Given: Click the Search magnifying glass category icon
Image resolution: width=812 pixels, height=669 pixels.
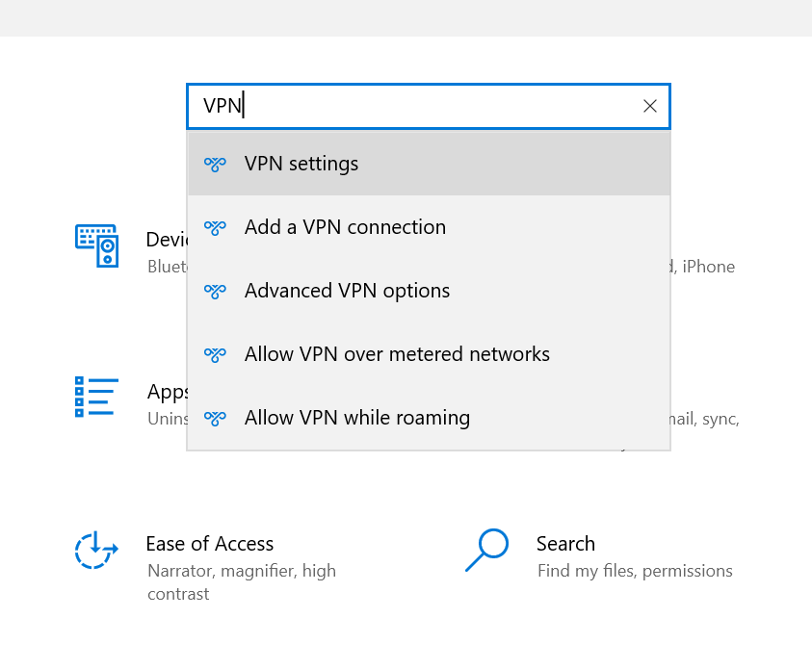Looking at the screenshot, I should pyautogui.click(x=486, y=550).
